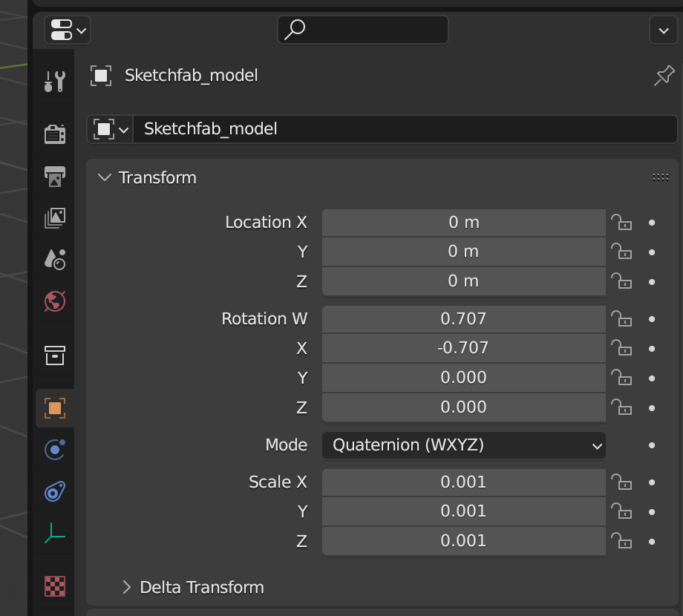Open the object browse dropdown

click(110, 129)
